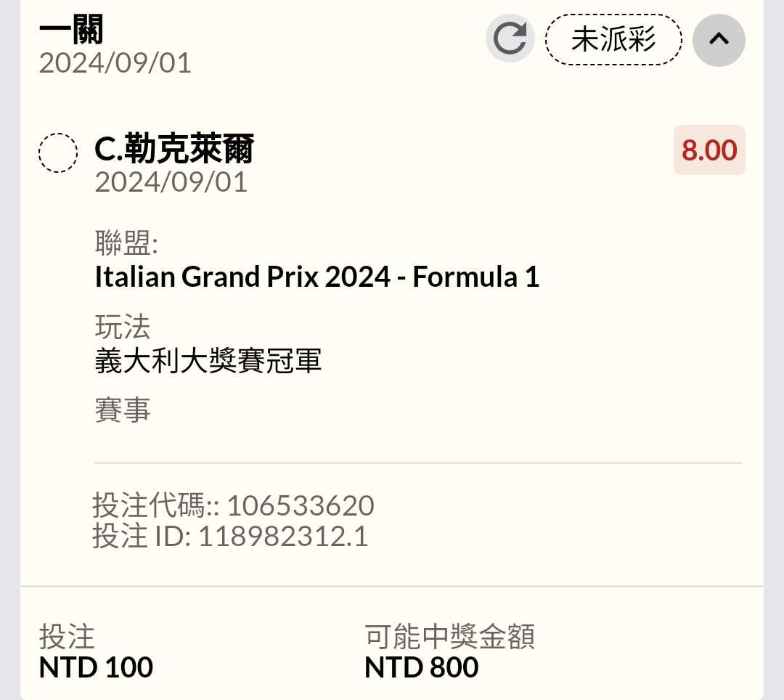Screen dimensions: 784x700
Task: Select the dashed circle beside C.勒克萊爾
Action: (58, 152)
